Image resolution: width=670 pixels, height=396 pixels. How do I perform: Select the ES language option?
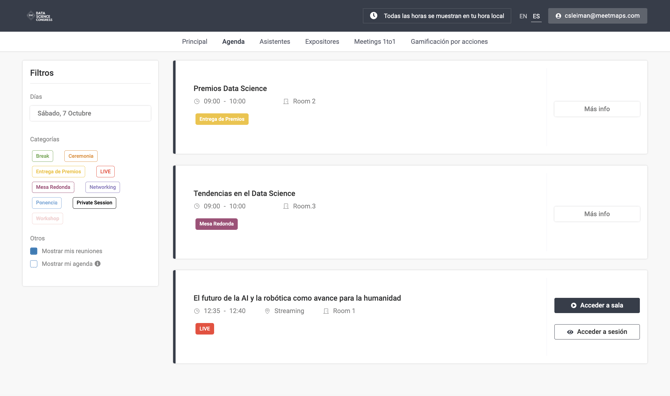pyautogui.click(x=536, y=16)
